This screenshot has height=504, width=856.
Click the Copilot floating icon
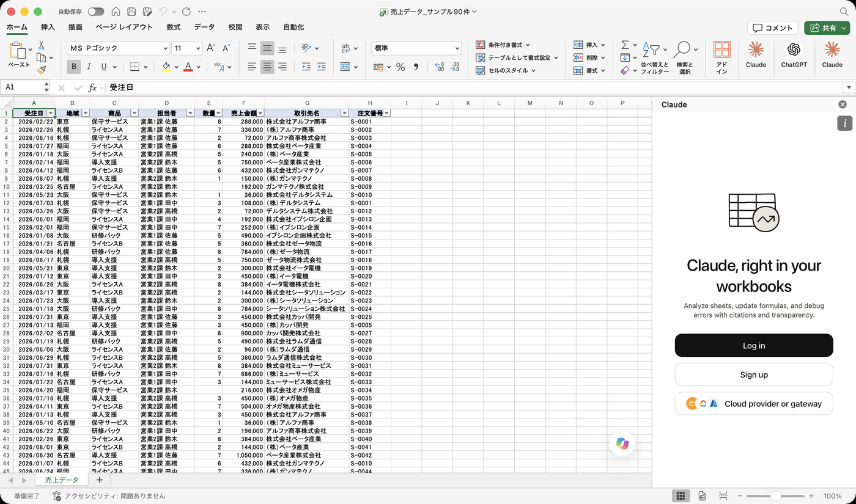pos(622,444)
